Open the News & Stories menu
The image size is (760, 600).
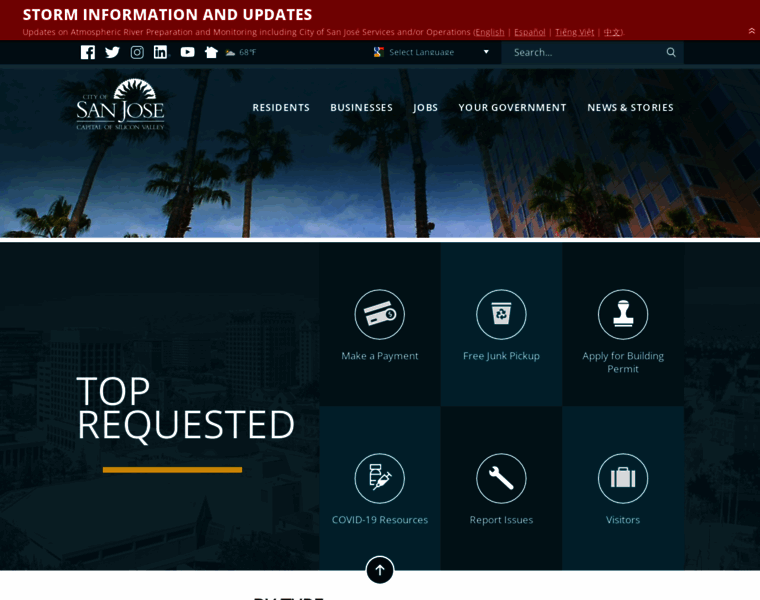point(630,108)
